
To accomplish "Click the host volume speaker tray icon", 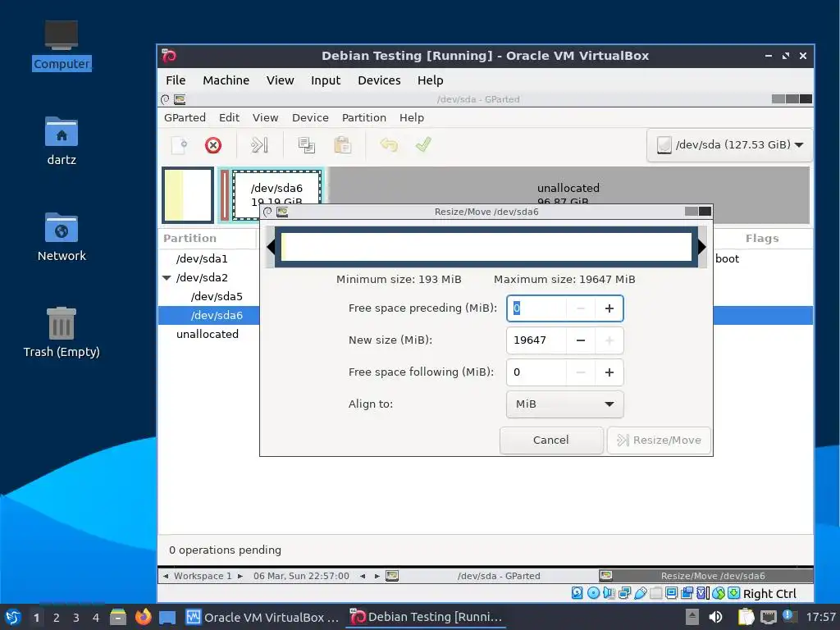I will (x=715, y=617).
